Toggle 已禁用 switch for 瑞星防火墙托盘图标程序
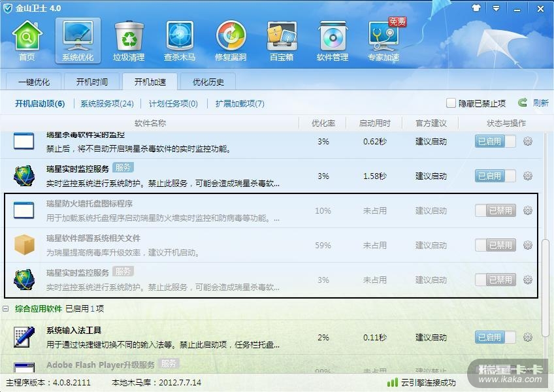This screenshot has width=554, height=392. 495,210
